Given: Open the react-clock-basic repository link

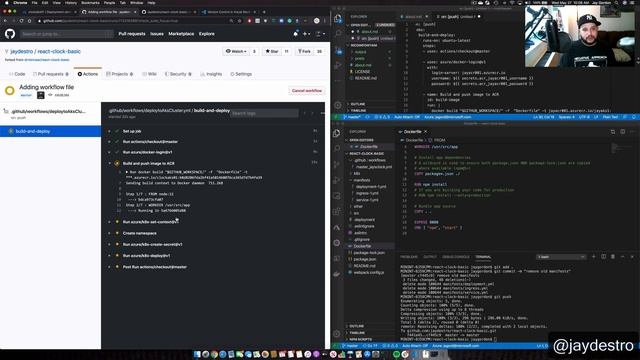Looking at the screenshot, I should [x=59, y=51].
